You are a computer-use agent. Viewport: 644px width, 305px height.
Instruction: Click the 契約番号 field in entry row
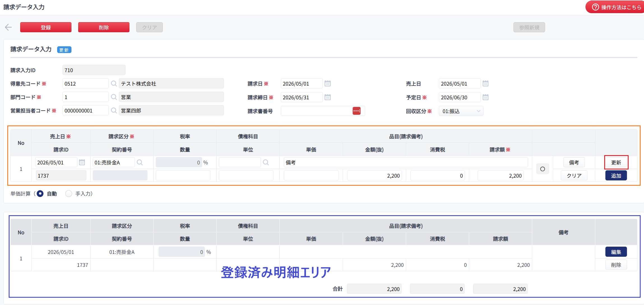[120, 176]
